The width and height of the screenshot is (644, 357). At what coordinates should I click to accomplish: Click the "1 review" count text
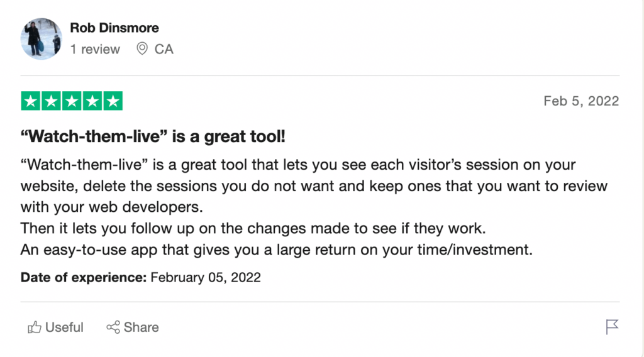coord(95,49)
